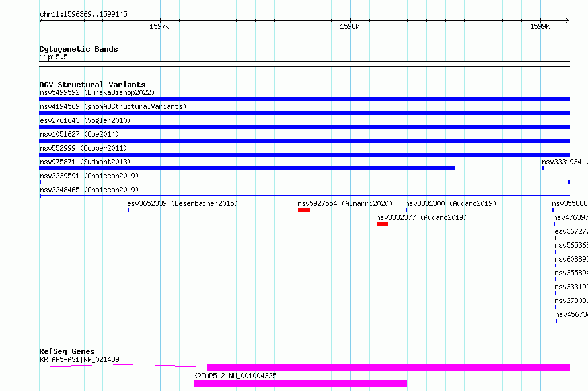
Task: Click the red bar under nsv5927554
Action: pos(304,210)
